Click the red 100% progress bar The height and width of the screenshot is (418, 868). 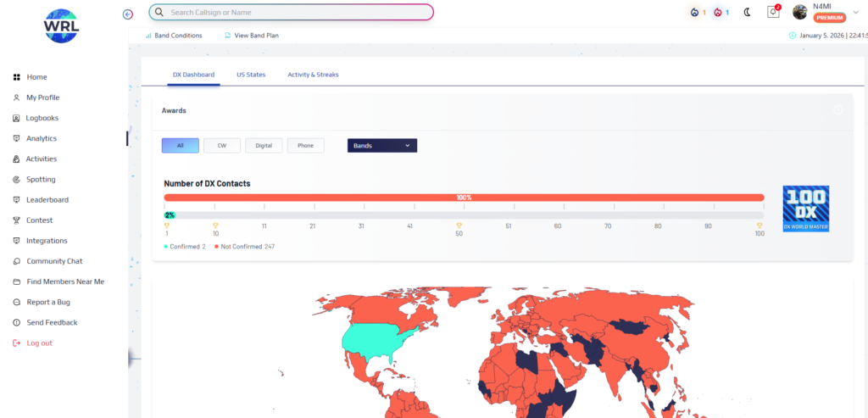pos(464,198)
